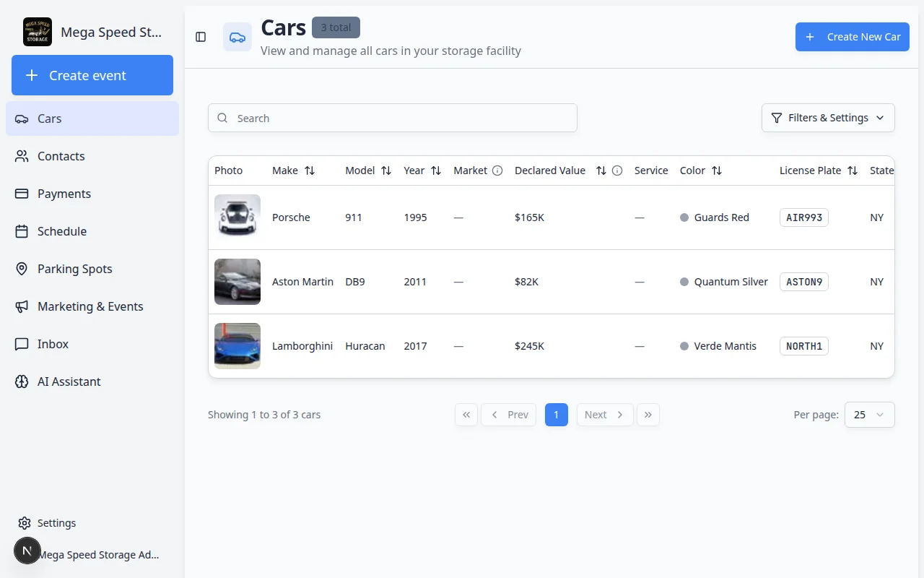Click the Search input field
Viewport: 924px width, 578px height.
pyautogui.click(x=393, y=118)
